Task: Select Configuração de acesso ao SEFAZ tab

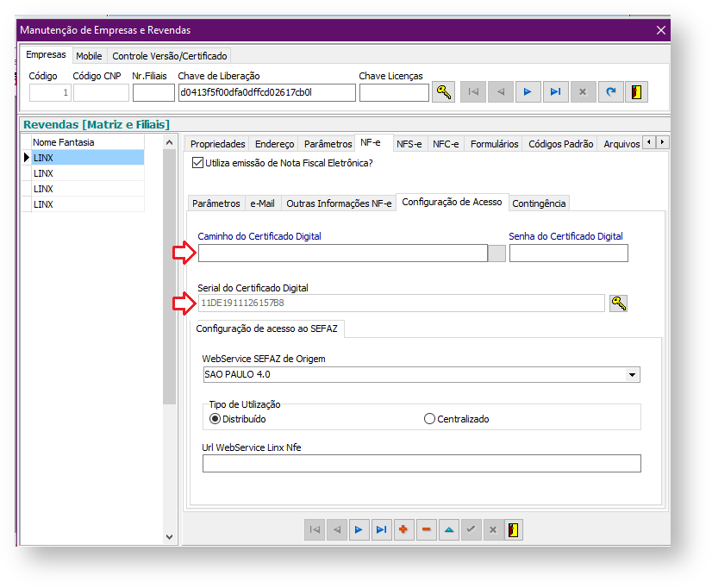Action: 267,328
